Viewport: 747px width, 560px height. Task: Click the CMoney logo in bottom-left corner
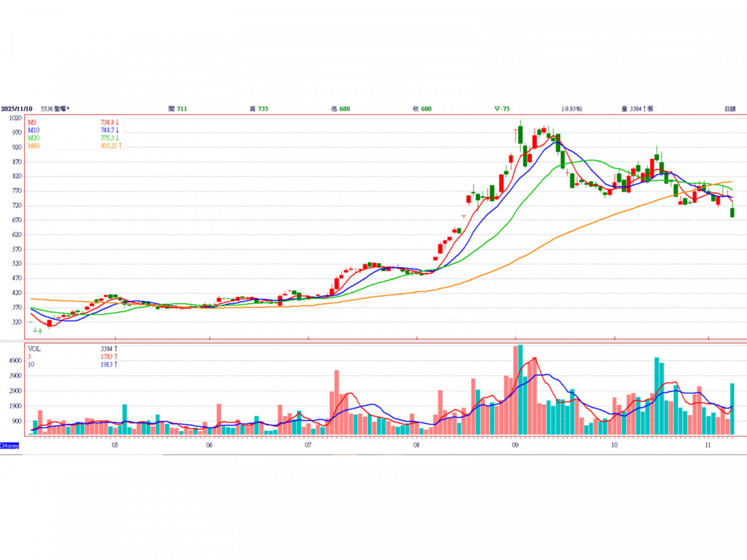click(9, 446)
